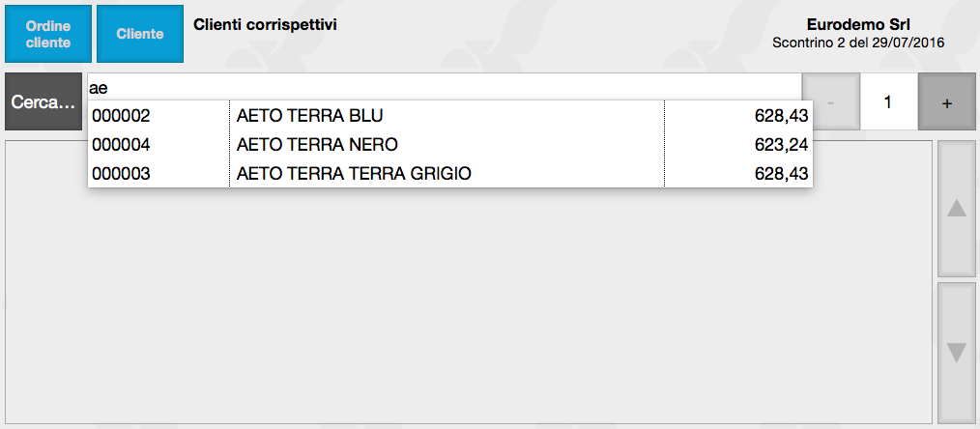Select item code 000002
Screen dimensions: 980x429
pyautogui.click(x=121, y=116)
